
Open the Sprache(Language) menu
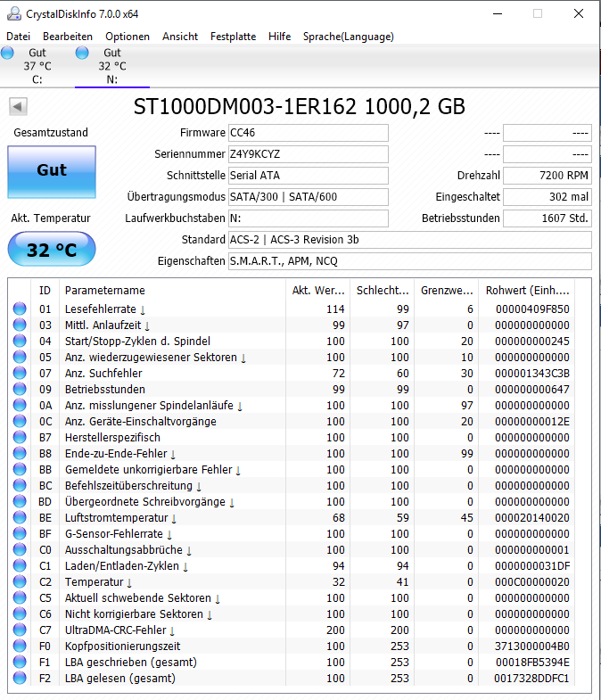[349, 37]
